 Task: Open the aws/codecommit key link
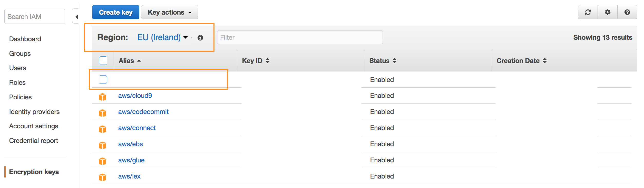point(143,112)
